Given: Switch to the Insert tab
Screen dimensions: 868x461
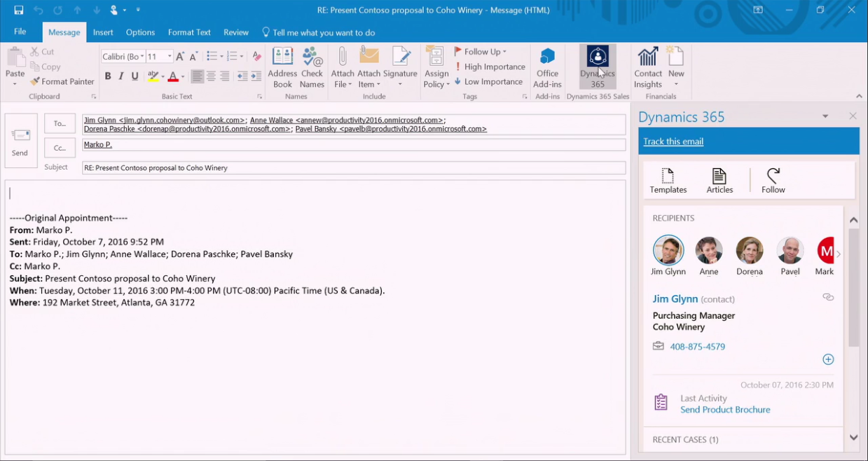Looking at the screenshot, I should pos(103,32).
